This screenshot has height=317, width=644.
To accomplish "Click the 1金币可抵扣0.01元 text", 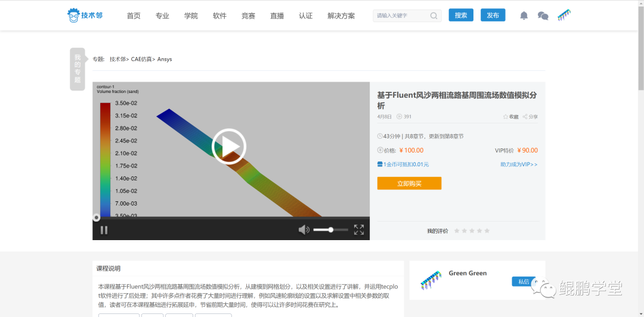I will pyautogui.click(x=406, y=164).
